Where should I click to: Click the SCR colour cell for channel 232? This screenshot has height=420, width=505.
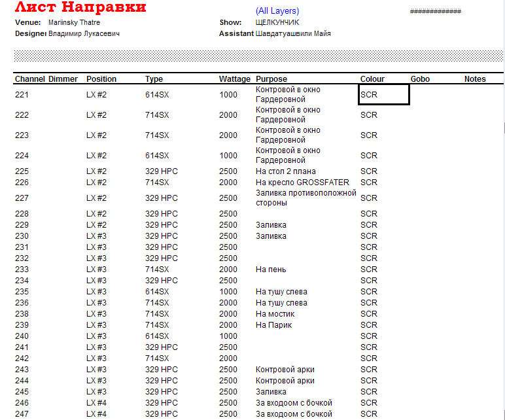pyautogui.click(x=369, y=258)
